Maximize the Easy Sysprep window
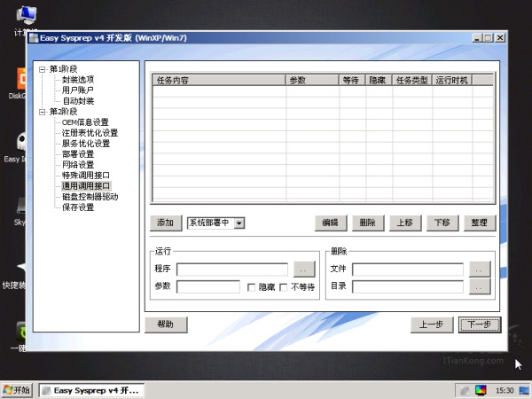 pos(489,38)
